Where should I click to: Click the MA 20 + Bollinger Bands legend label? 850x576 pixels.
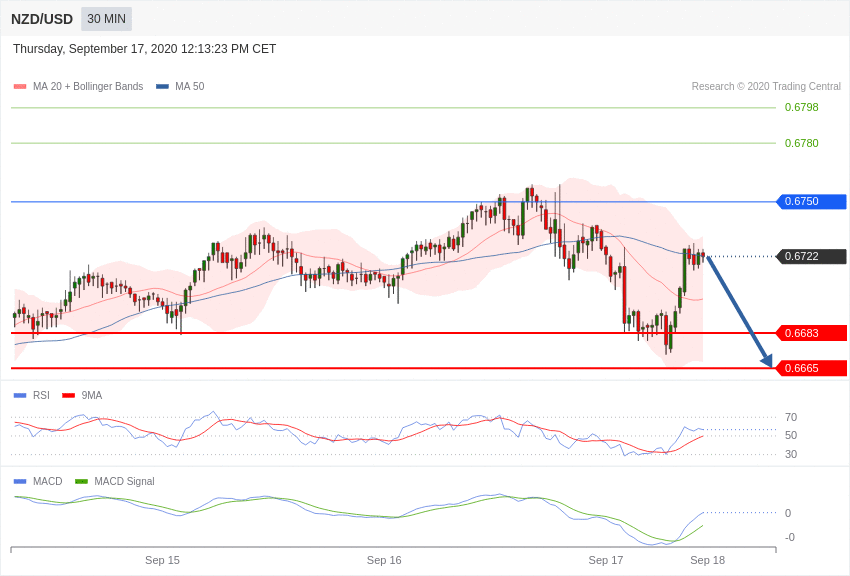[x=88, y=86]
